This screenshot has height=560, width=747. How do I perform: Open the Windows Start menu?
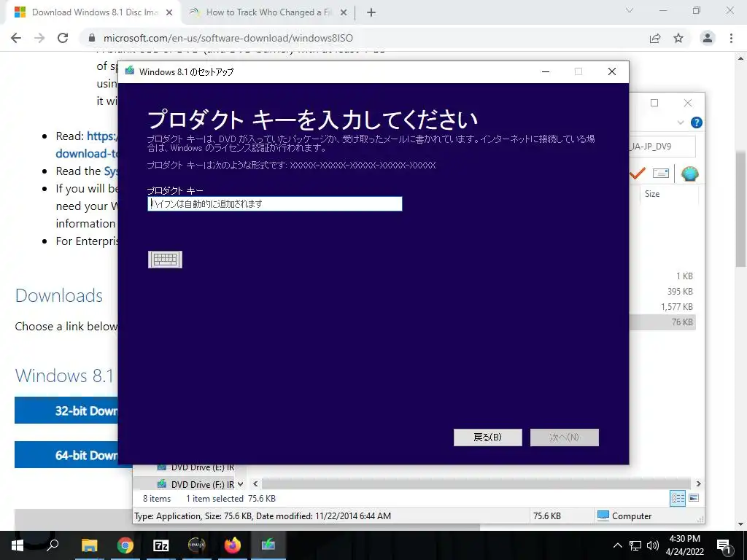(x=18, y=545)
